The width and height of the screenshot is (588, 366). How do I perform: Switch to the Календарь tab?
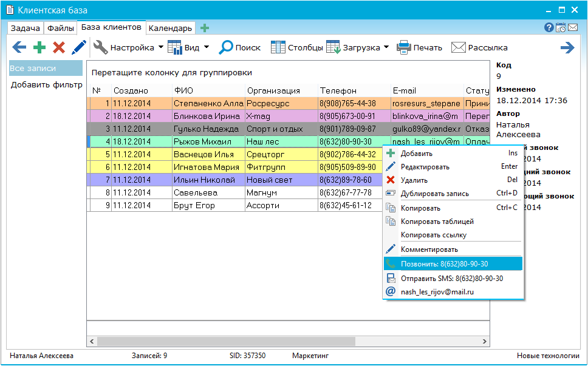click(x=170, y=28)
